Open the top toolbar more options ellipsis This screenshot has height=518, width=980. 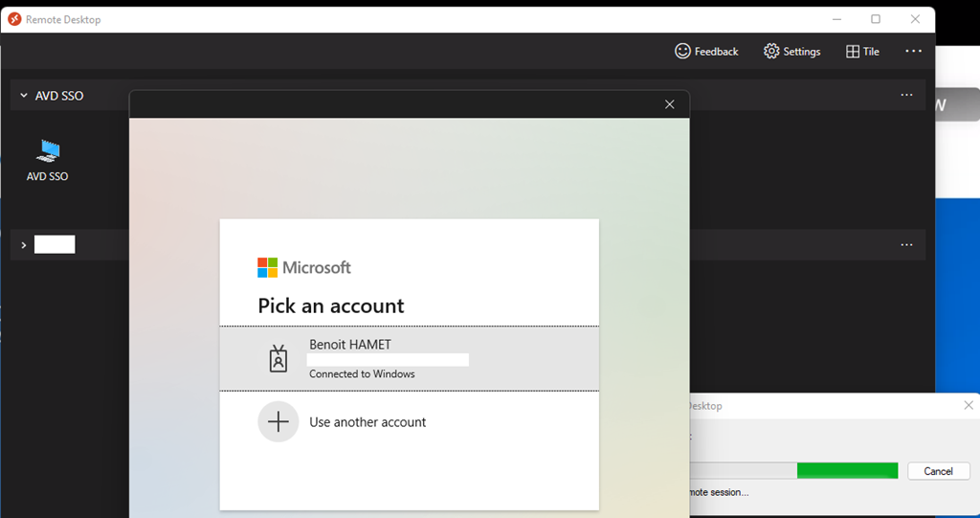coord(913,52)
